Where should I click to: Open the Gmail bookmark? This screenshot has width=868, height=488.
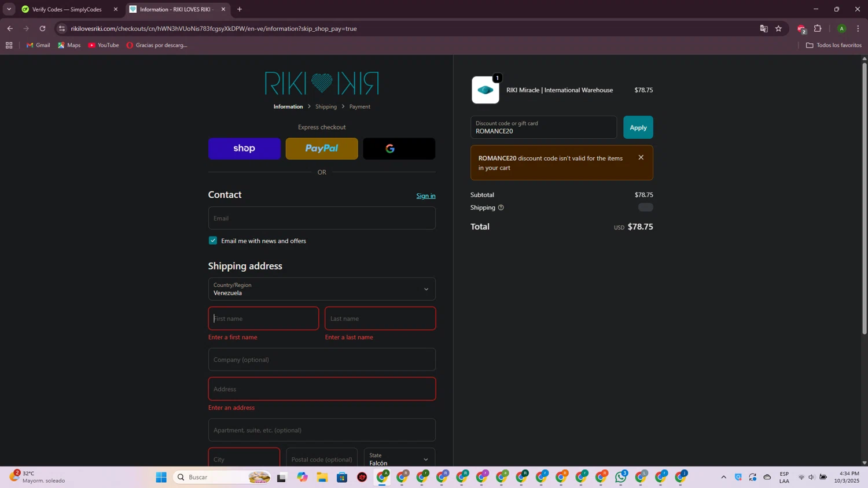pos(38,45)
